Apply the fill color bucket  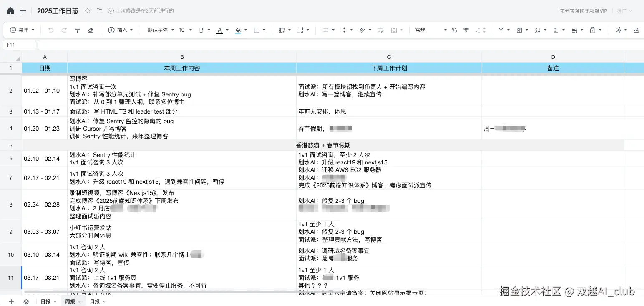click(x=238, y=30)
